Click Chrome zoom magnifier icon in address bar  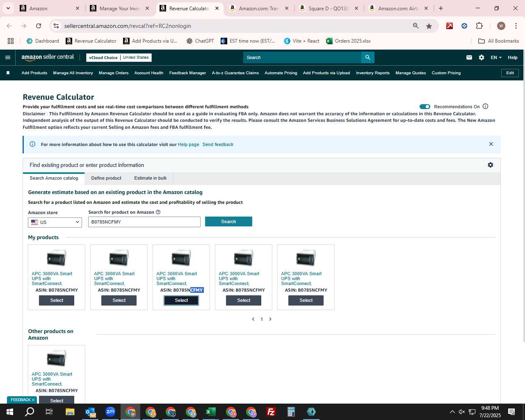(x=416, y=26)
